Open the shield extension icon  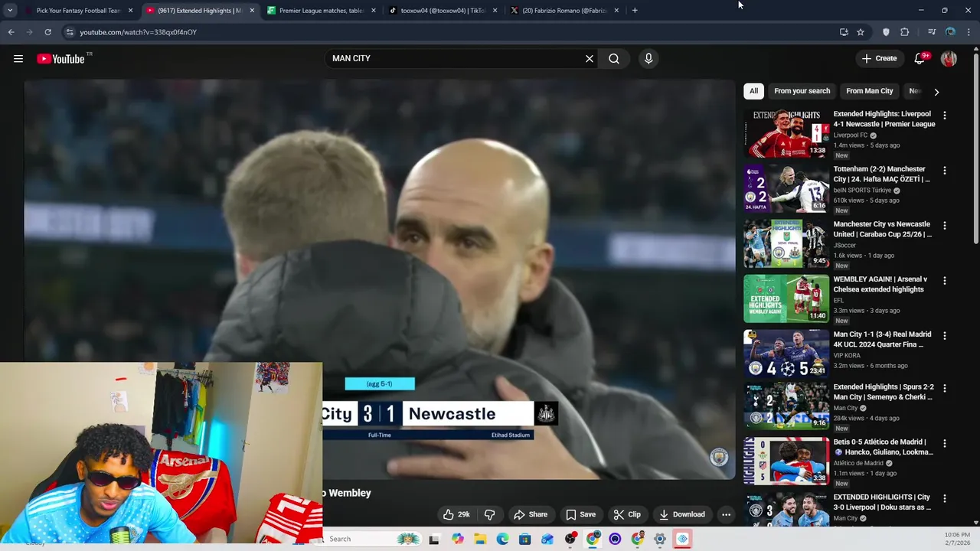click(x=886, y=32)
